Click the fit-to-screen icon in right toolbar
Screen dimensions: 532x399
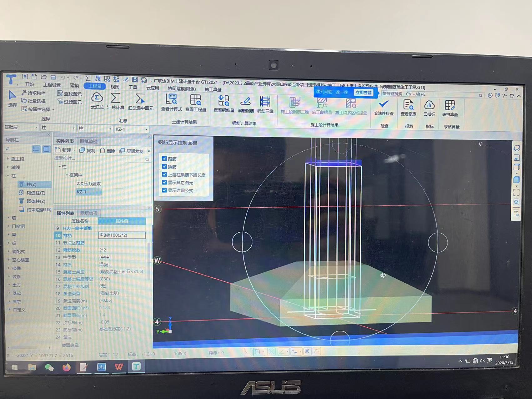516,192
